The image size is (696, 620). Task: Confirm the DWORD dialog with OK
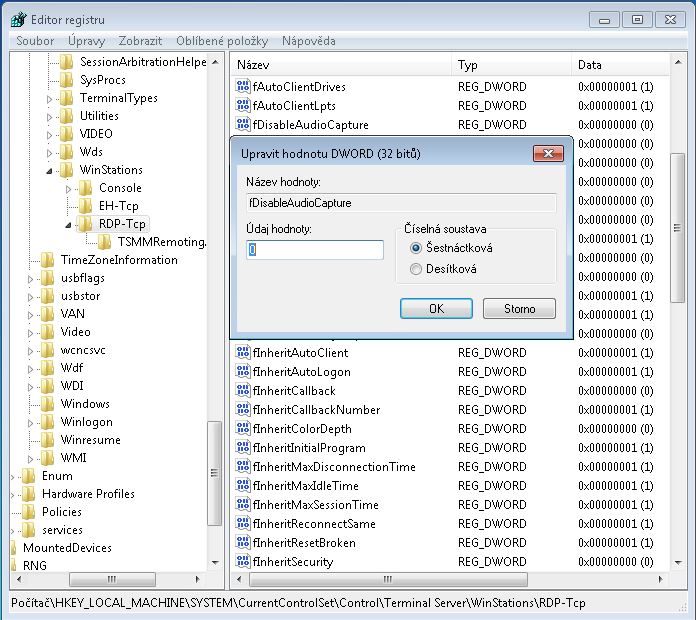436,308
